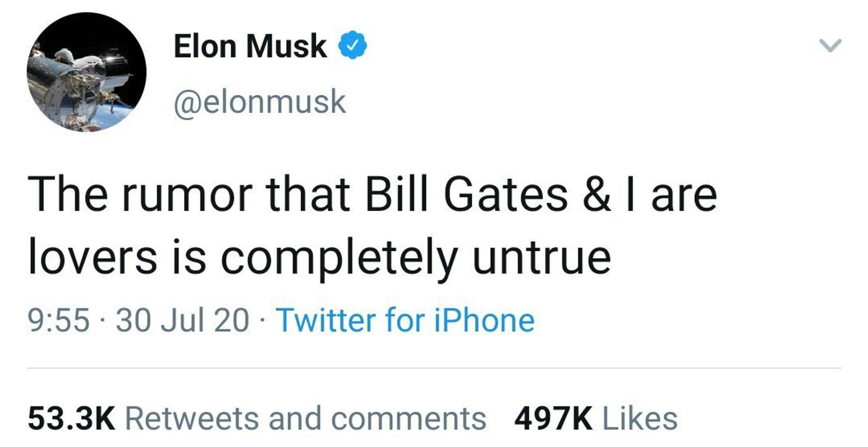Click the 30 Jul 20 date
The height and width of the screenshot is (447, 868).
pos(182,320)
